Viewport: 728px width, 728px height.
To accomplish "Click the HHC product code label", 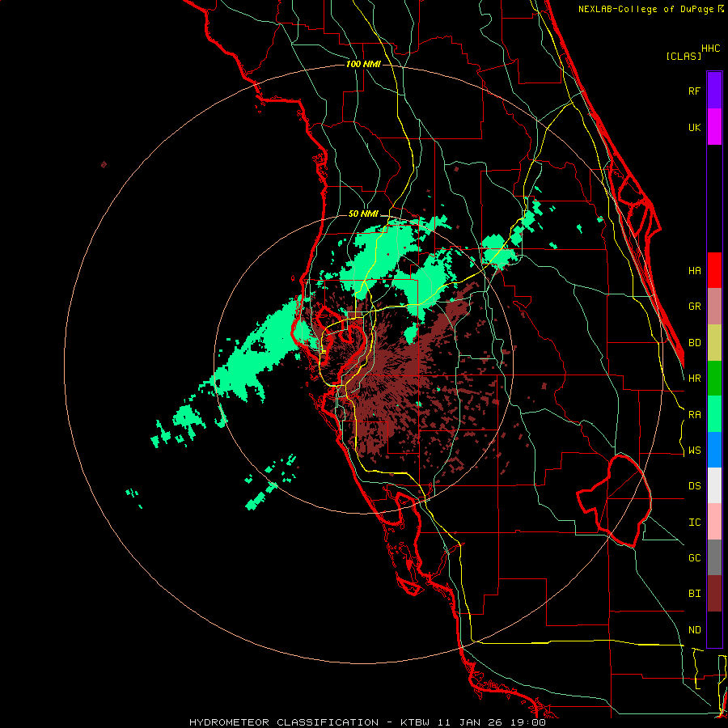I will point(711,49).
